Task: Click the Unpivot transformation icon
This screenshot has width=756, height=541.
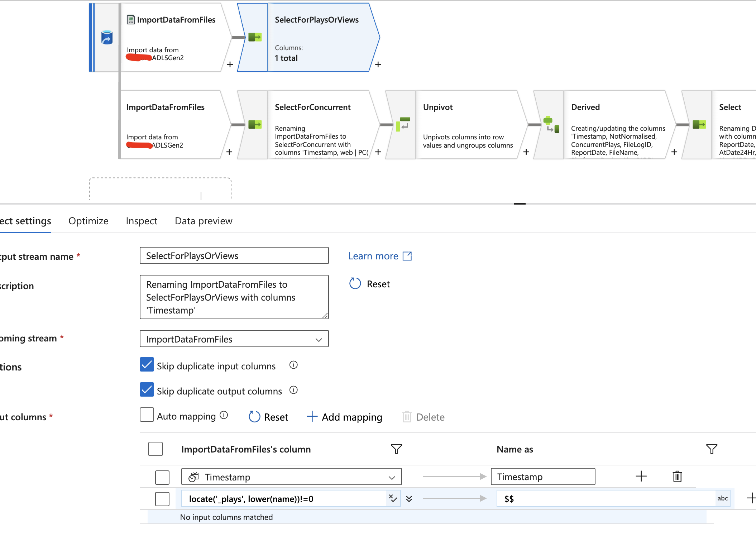Action: [402, 125]
